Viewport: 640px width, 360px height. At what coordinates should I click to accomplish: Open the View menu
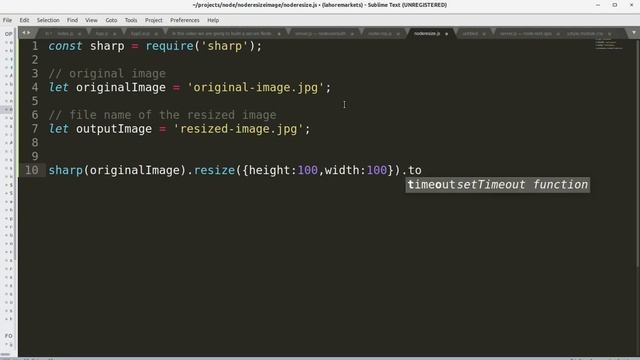coord(91,20)
